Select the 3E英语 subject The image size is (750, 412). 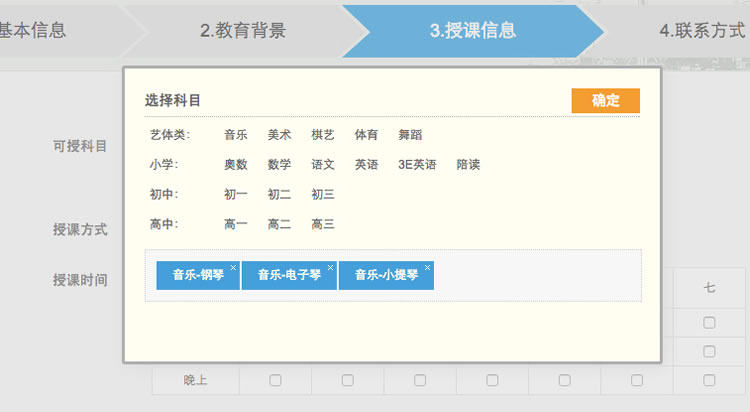pos(417,165)
